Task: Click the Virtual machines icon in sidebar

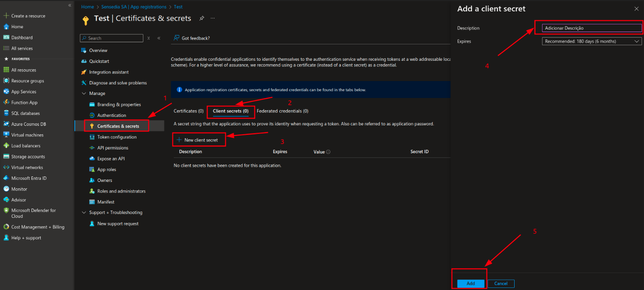Action: 6,135
